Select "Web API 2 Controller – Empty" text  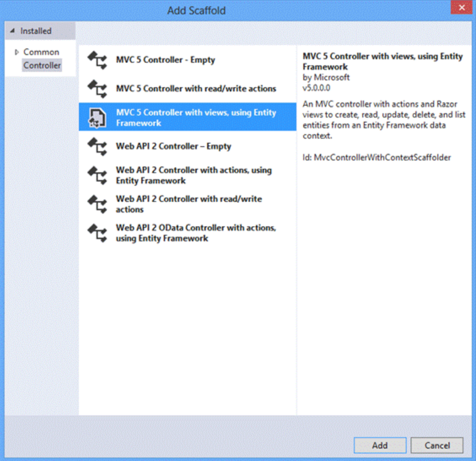[x=173, y=147]
